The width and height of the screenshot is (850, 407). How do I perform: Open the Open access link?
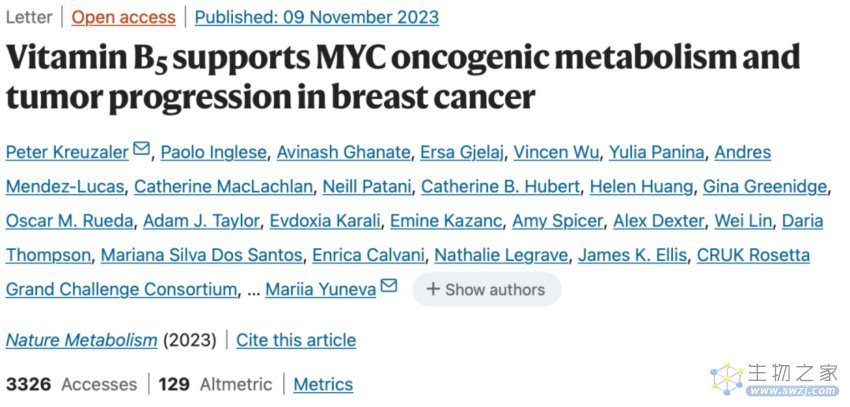click(x=124, y=17)
